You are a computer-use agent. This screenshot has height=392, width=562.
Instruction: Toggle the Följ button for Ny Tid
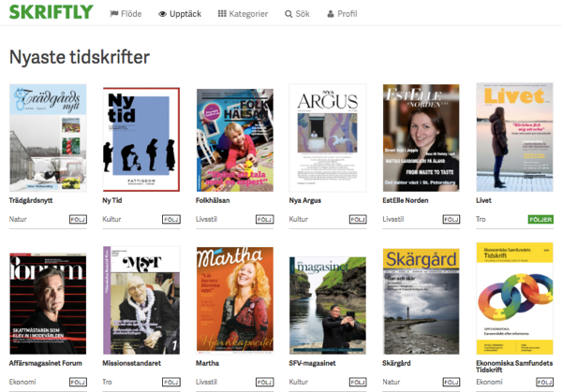click(x=170, y=219)
